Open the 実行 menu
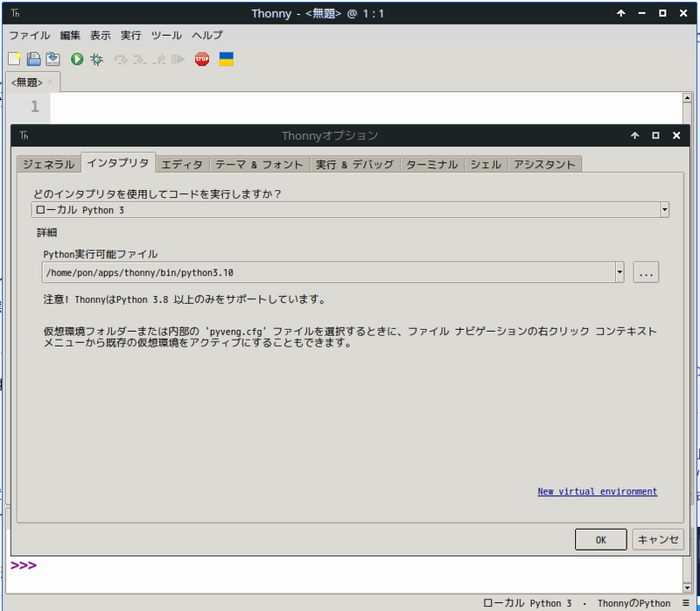The height and width of the screenshot is (611, 700). click(x=130, y=35)
